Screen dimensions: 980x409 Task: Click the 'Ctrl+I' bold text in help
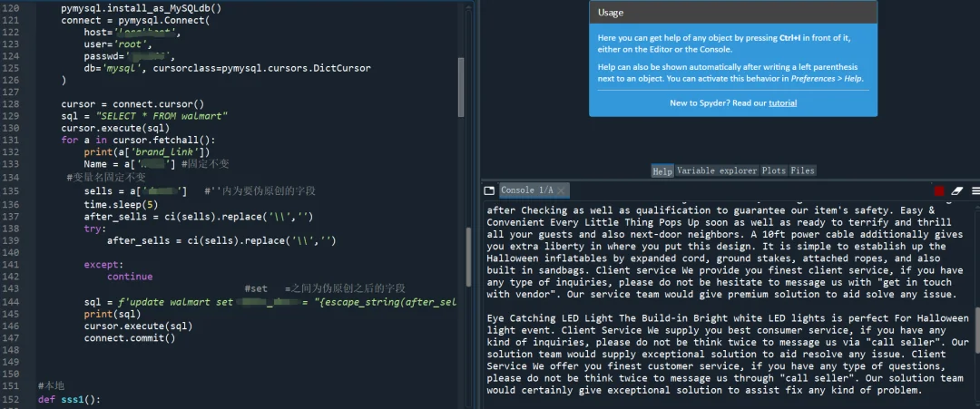tap(789, 38)
